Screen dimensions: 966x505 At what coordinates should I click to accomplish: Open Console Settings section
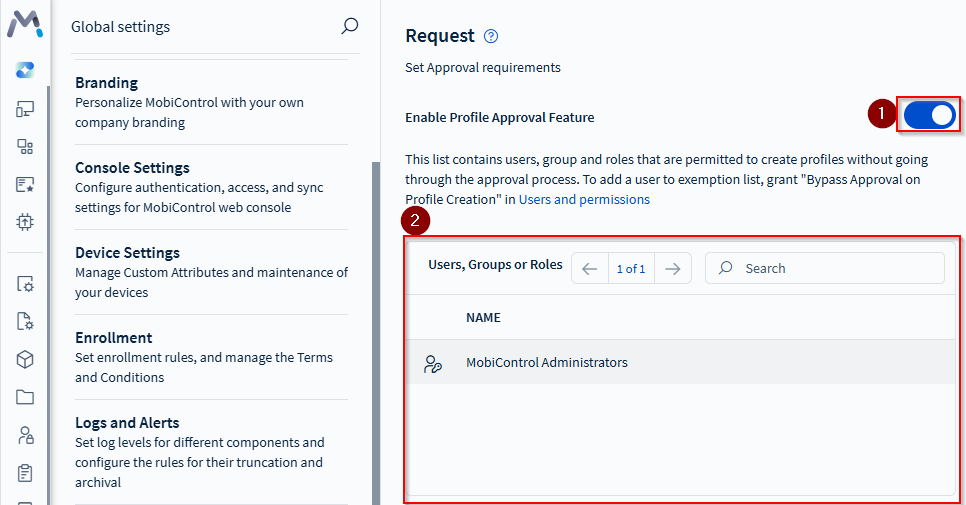click(132, 168)
